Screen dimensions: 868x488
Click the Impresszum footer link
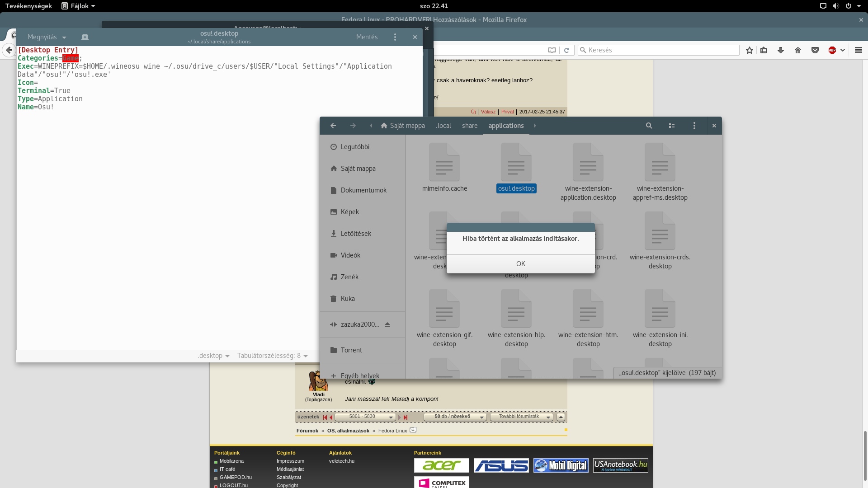coord(290,461)
